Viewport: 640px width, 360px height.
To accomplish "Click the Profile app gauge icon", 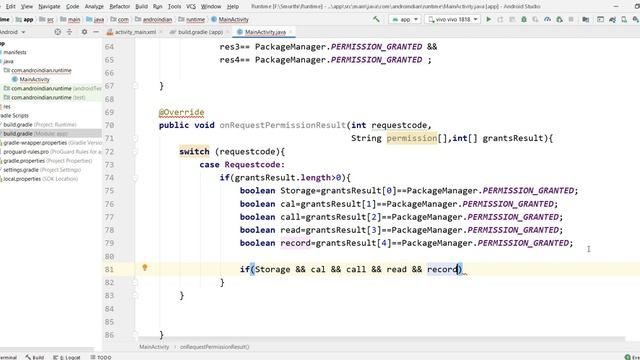I will [x=547, y=19].
